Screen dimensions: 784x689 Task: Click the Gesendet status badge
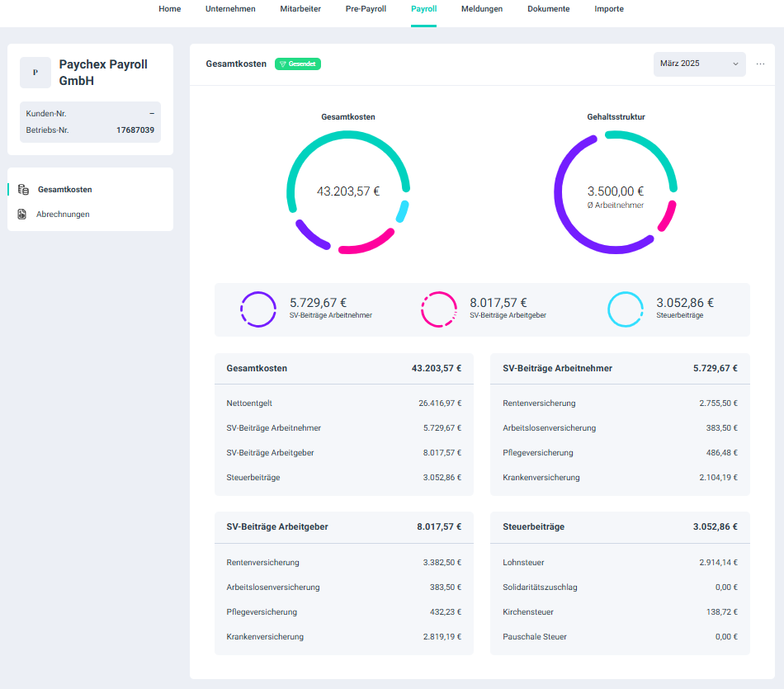point(298,64)
